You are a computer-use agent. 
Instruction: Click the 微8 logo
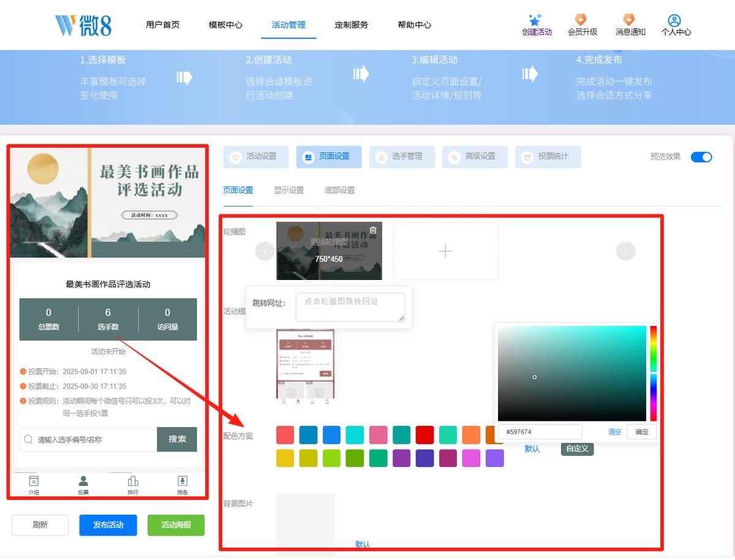click(x=83, y=25)
